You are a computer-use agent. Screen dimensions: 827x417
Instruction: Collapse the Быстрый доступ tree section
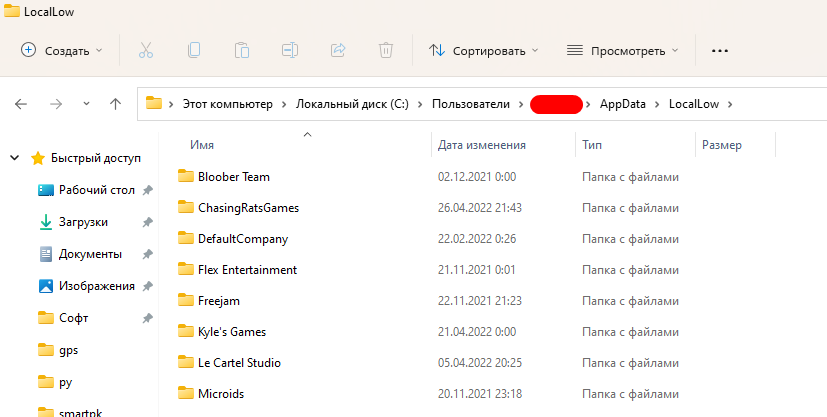14,158
